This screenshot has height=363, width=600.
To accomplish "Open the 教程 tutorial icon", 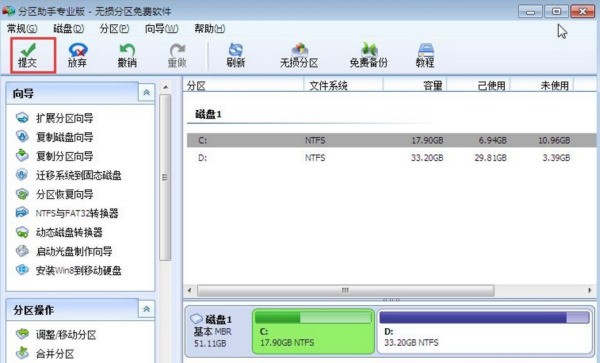I will [425, 50].
